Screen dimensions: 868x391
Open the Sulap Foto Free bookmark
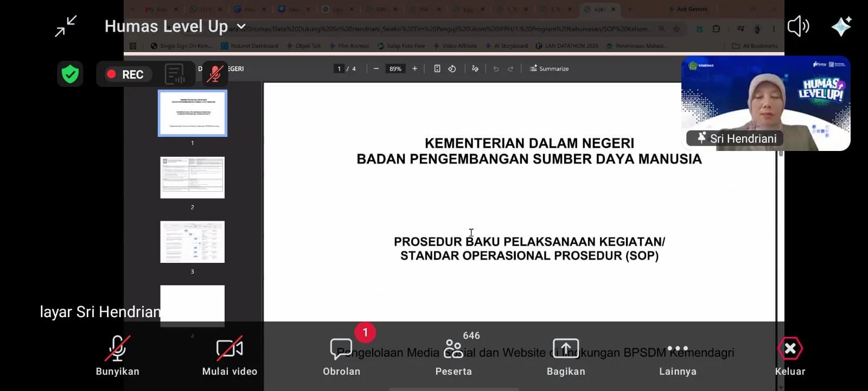point(401,46)
